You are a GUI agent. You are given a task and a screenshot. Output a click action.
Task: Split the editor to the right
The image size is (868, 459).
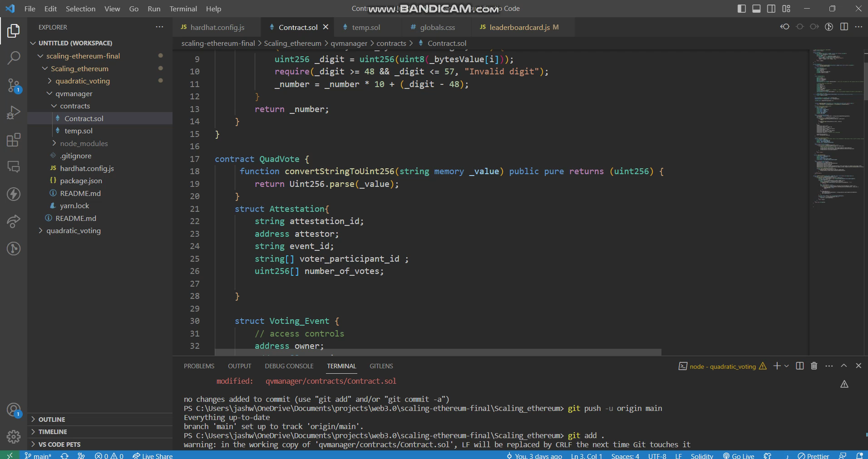(x=844, y=27)
